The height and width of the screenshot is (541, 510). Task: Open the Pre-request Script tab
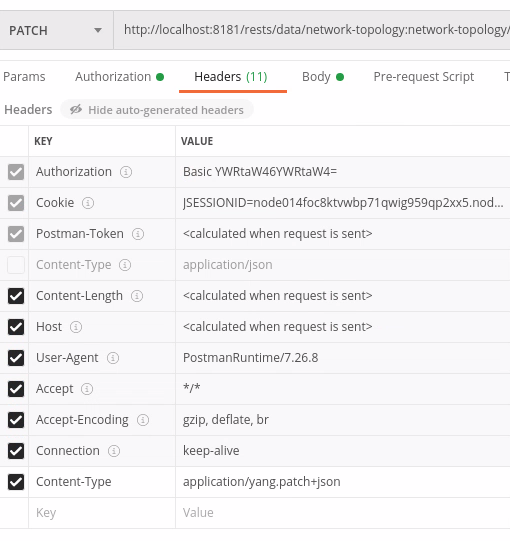[424, 77]
